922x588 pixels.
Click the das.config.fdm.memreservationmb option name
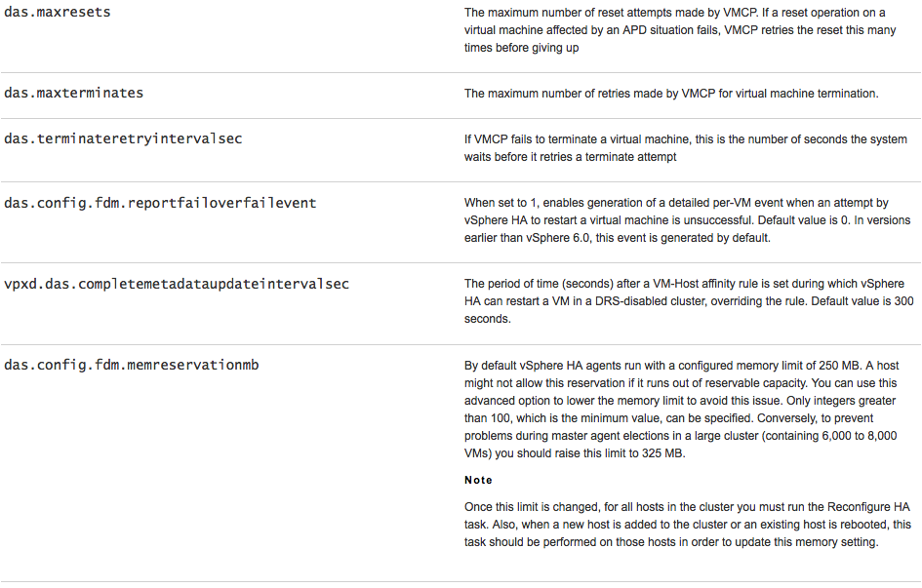132,366
